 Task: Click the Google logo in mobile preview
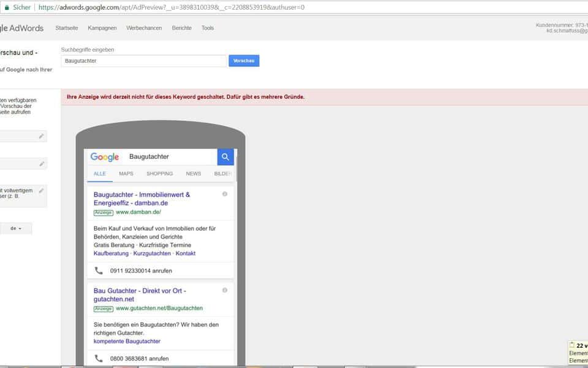tap(104, 157)
